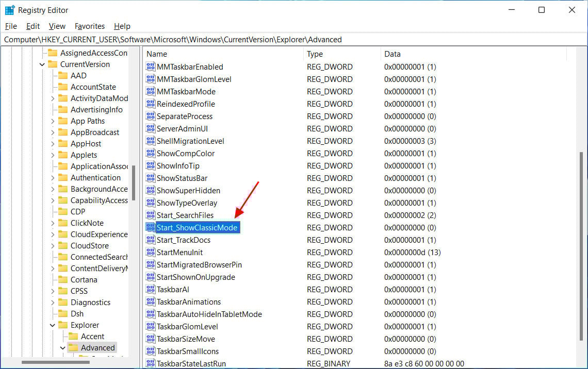Select the ShellMigrationLevel value icon

tap(151, 141)
